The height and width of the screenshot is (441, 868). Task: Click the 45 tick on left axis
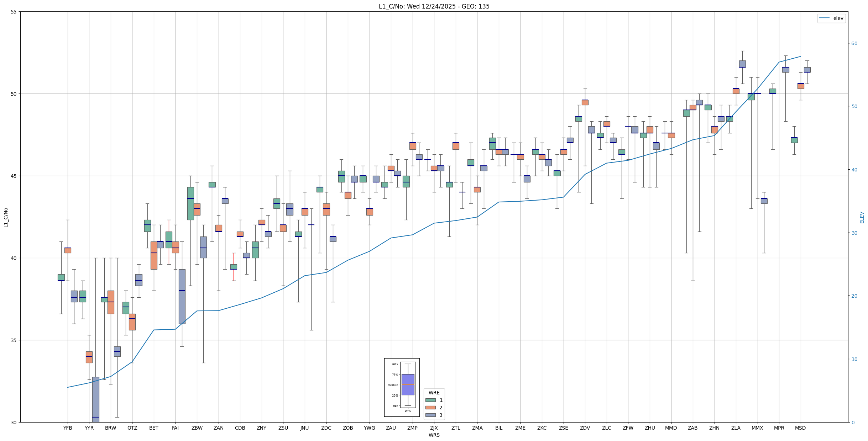click(14, 176)
